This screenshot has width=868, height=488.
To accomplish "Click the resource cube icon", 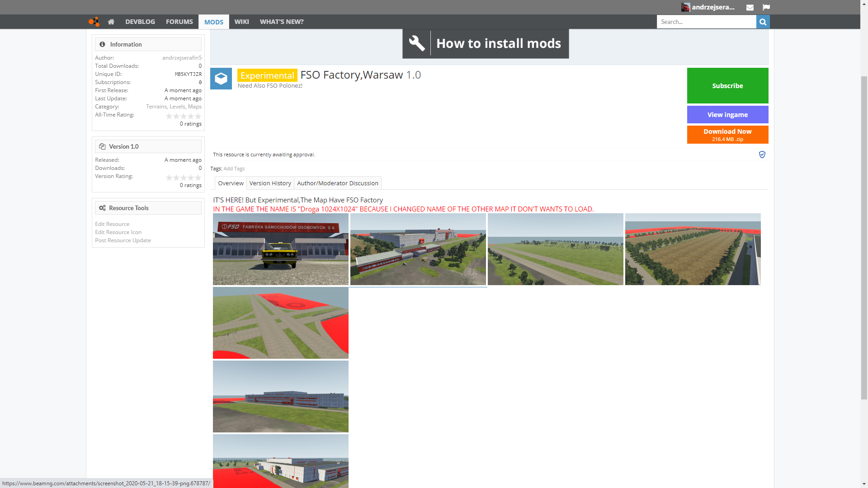I will click(221, 79).
